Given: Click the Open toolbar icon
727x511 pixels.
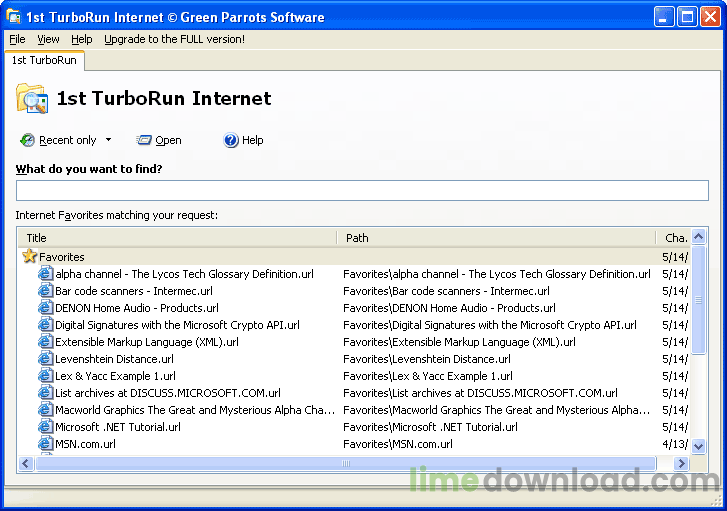Looking at the screenshot, I should coord(144,140).
